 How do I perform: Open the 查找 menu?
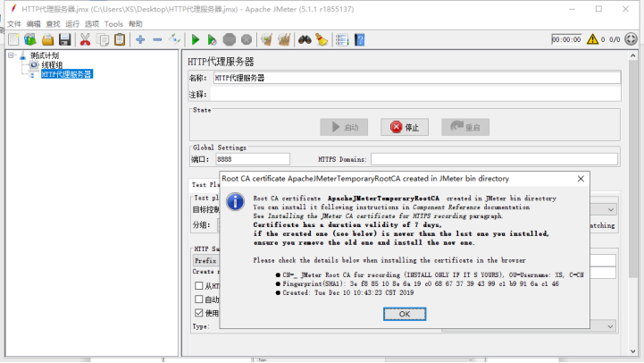point(53,24)
